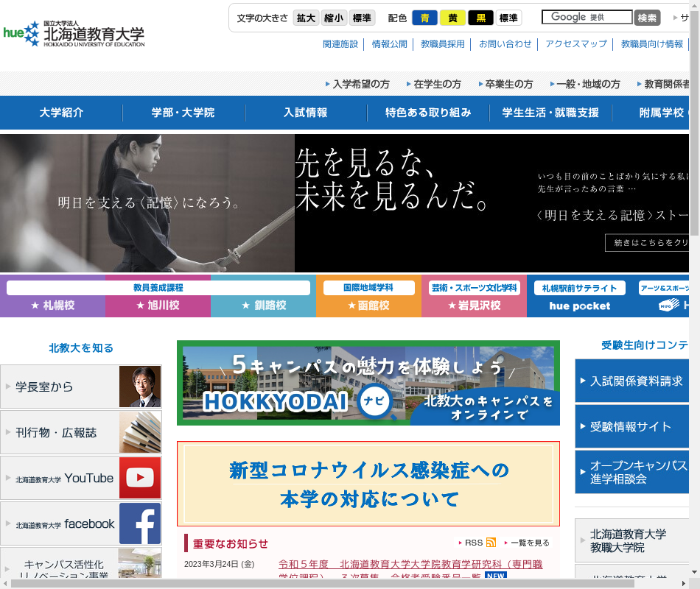Click the president's portrait thumbnail for 学長室から
Viewport: 700px width, 589px height.
[x=140, y=387]
